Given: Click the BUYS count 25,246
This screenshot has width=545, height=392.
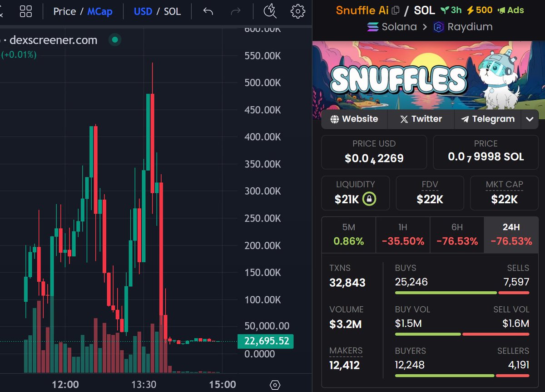Looking at the screenshot, I should (x=411, y=282).
